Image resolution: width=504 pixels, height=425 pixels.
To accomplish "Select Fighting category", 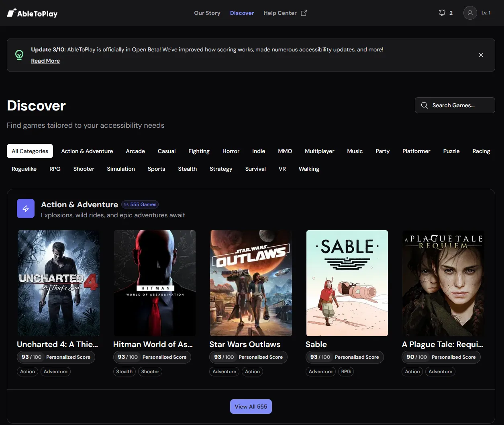I will [199, 151].
